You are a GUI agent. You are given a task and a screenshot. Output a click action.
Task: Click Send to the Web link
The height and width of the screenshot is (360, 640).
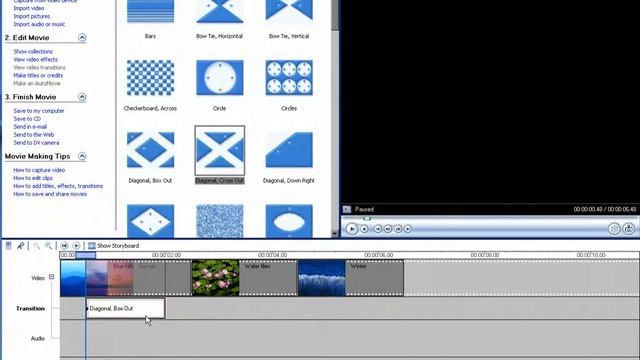pos(33,135)
